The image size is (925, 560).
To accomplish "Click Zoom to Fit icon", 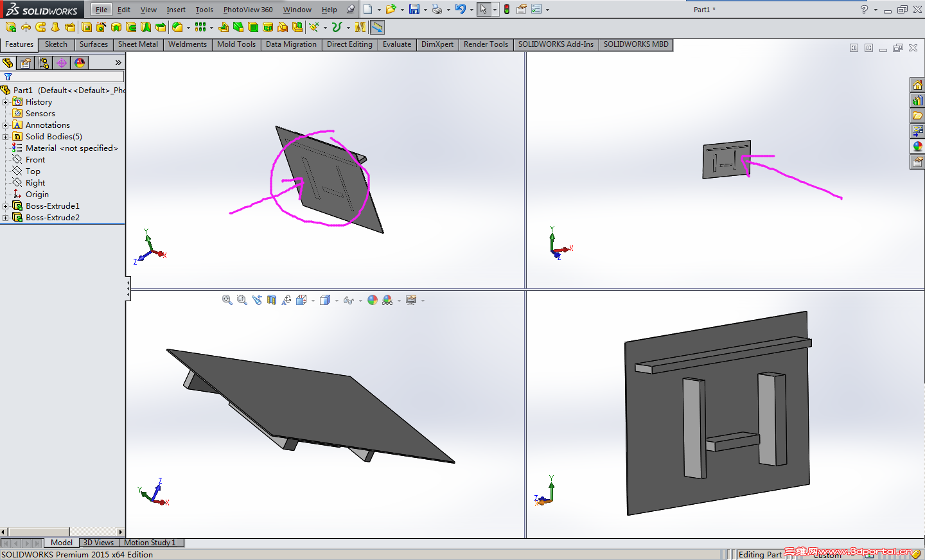I will point(227,300).
